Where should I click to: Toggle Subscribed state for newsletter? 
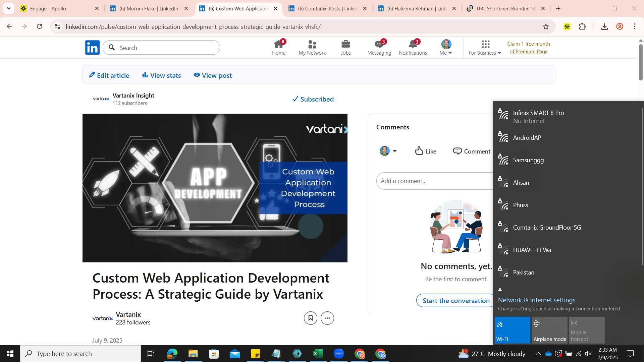point(313,99)
